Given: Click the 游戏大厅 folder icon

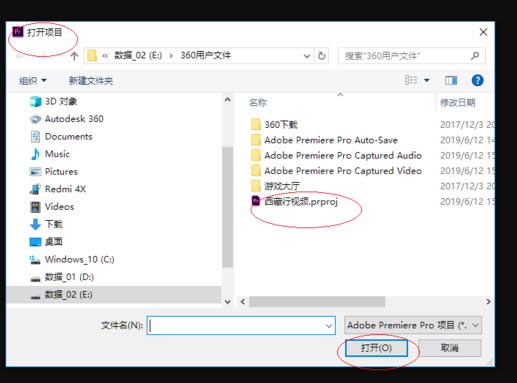Looking at the screenshot, I should click(256, 186).
